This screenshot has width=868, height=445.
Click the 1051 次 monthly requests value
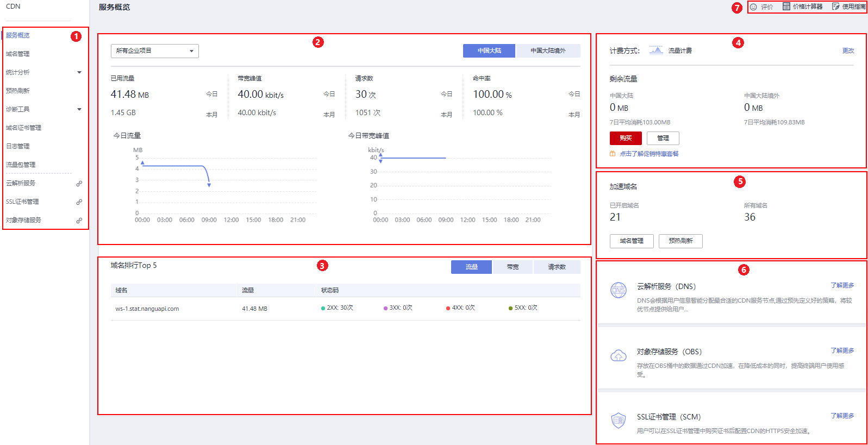[x=368, y=112]
